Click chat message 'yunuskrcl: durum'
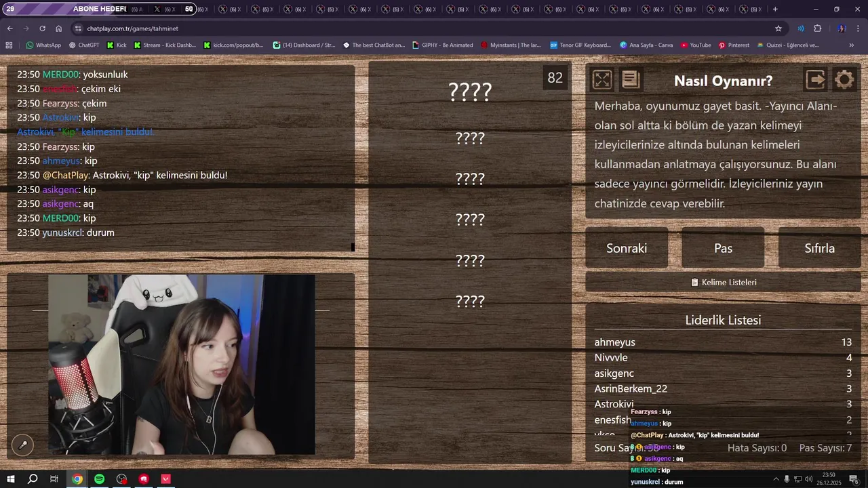 (66, 232)
